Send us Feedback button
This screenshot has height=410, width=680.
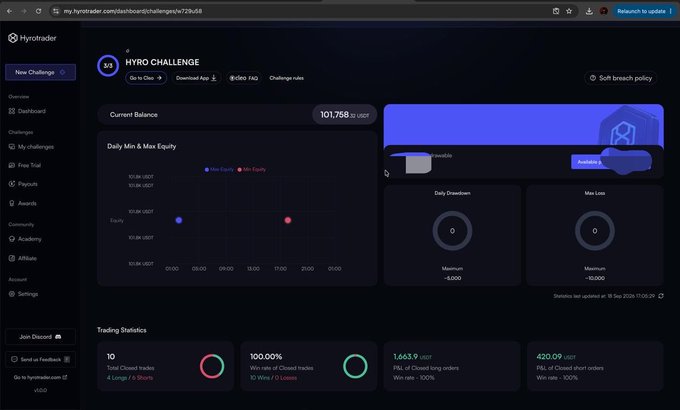point(40,359)
